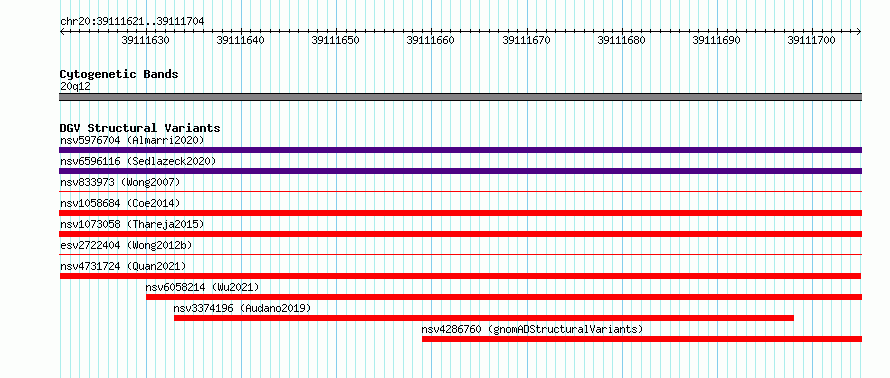Viewport: 890px width, 378px height.
Task: Select the red nsv1073058 variant bar
Action: point(460,234)
